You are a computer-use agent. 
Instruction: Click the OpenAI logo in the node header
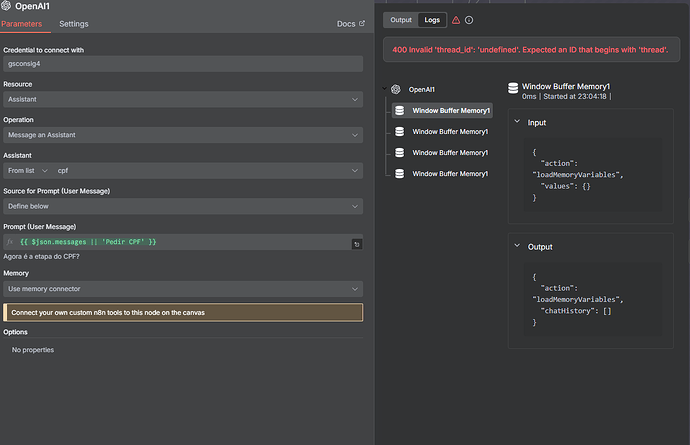click(6, 6)
